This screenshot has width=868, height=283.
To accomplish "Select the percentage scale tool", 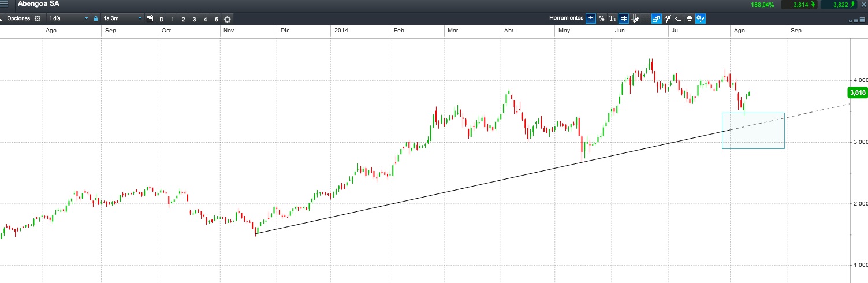I will tap(601, 18).
